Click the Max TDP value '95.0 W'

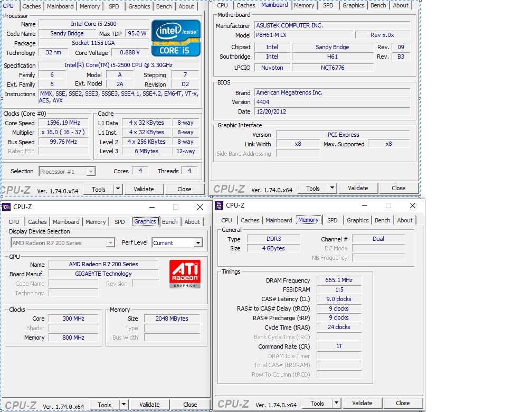pos(137,33)
